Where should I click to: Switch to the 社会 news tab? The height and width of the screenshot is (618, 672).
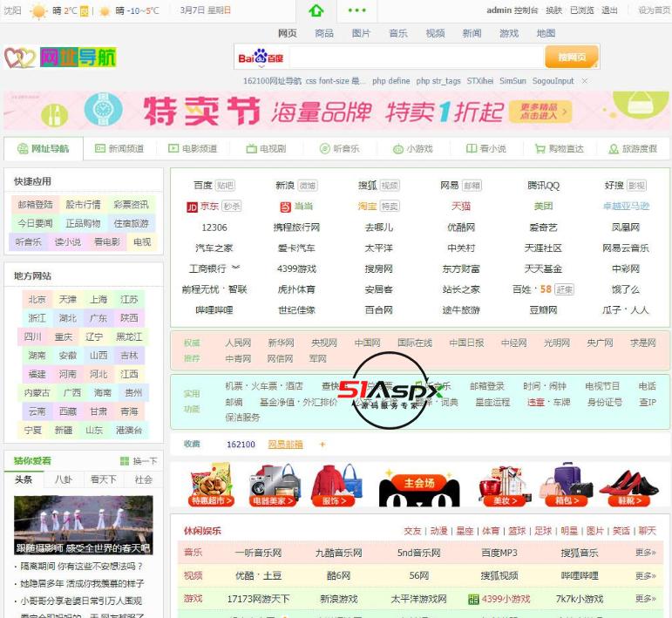click(144, 479)
